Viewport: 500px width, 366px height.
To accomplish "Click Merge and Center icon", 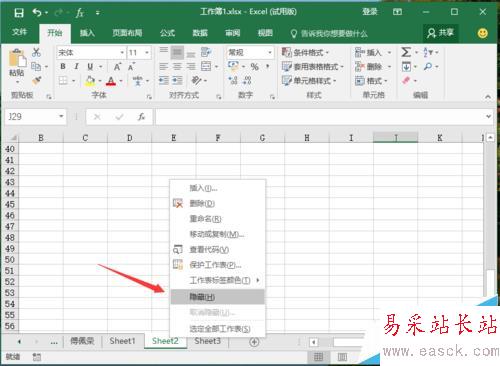I will pyautogui.click(x=206, y=66).
